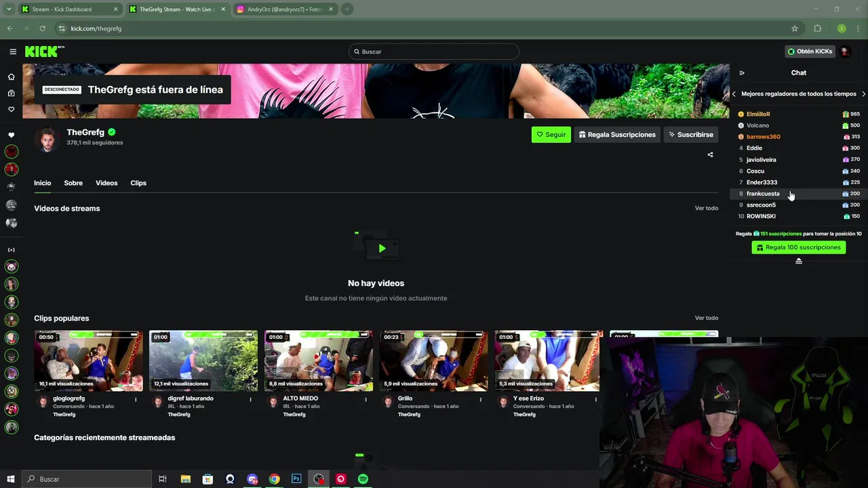
Task: Open Photoshop from the taskbar
Action: [x=296, y=479]
